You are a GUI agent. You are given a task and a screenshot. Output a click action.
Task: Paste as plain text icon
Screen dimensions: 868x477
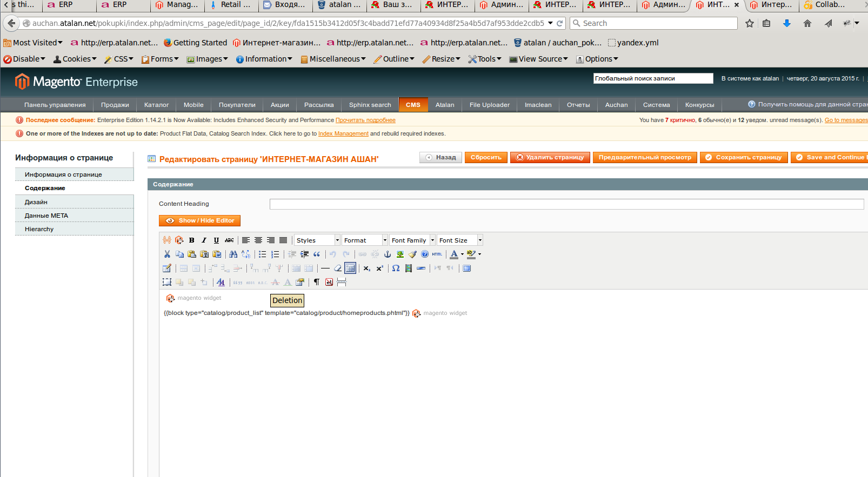(204, 254)
